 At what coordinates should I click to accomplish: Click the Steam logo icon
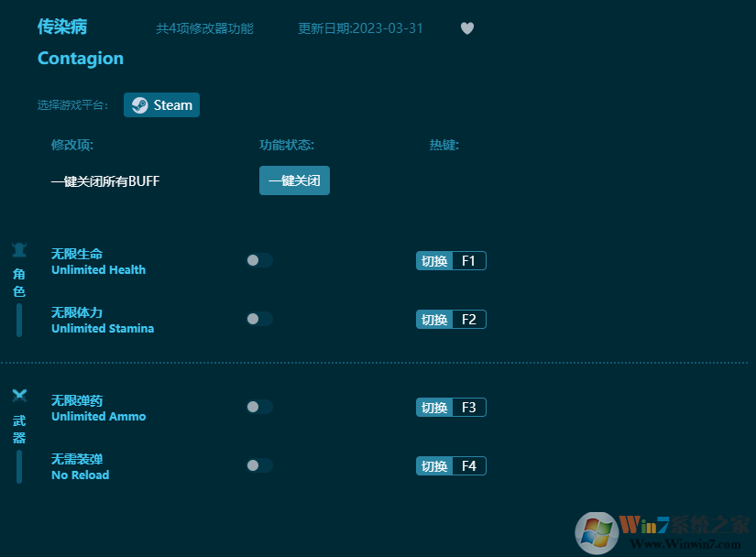coord(140,105)
